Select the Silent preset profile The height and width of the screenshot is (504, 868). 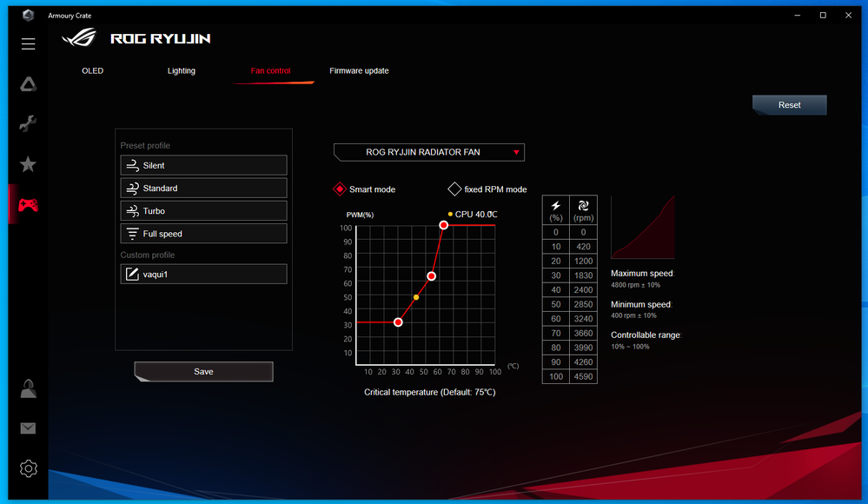click(203, 165)
